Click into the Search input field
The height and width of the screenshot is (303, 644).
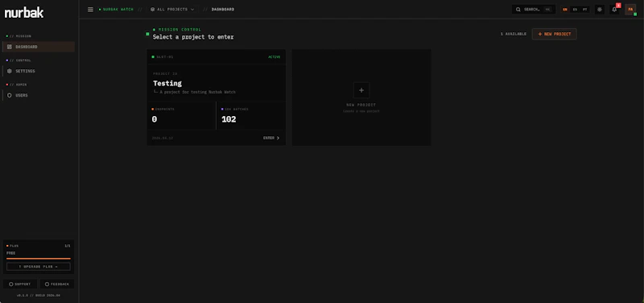click(x=534, y=10)
